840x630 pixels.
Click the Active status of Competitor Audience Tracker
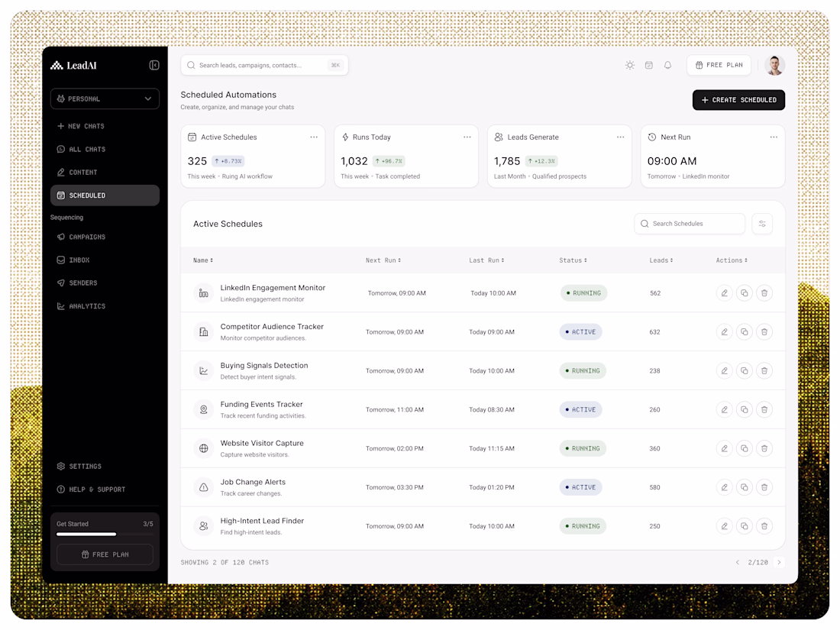pyautogui.click(x=580, y=332)
